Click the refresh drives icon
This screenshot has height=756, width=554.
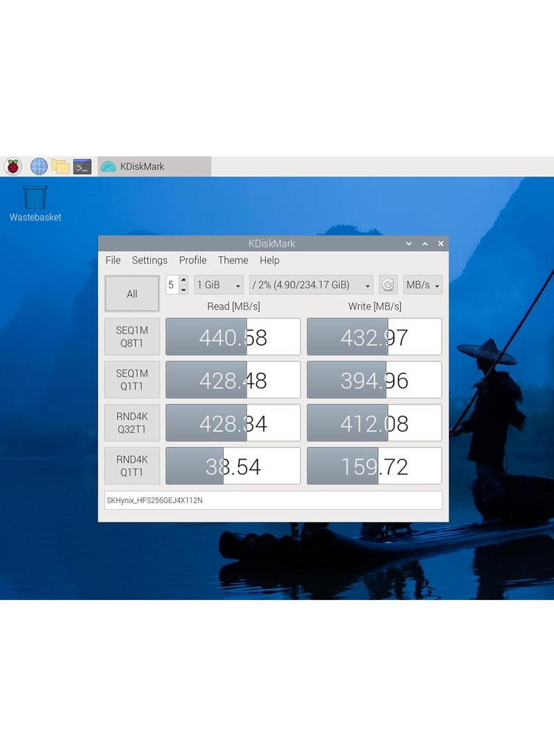tap(388, 285)
